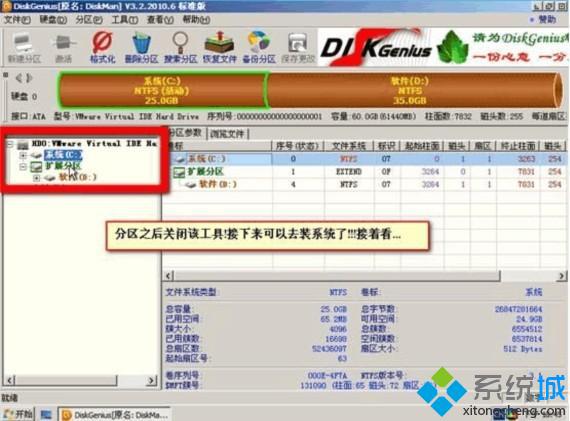570x421 pixels.
Task: Click the Activate (激活) toolbar icon
Action: tap(64, 48)
